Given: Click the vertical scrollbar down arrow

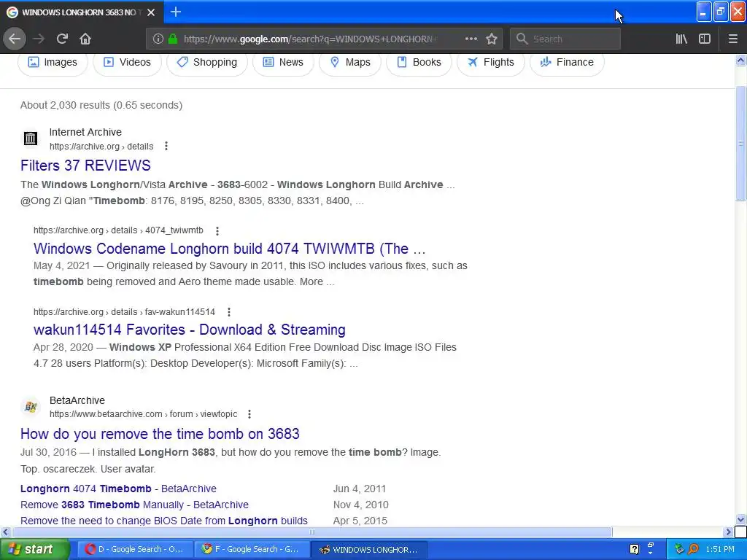Looking at the screenshot, I should pyautogui.click(x=740, y=519).
